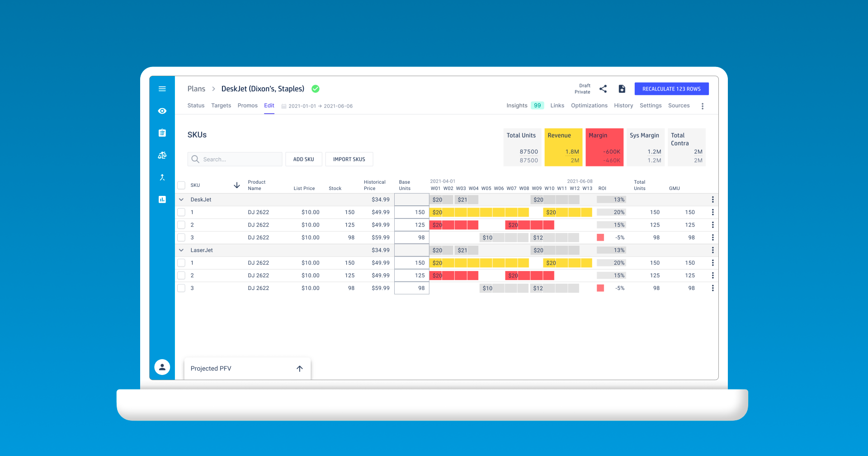The height and width of the screenshot is (456, 868).
Task: Open the bar chart icon in sidebar
Action: pos(162,199)
